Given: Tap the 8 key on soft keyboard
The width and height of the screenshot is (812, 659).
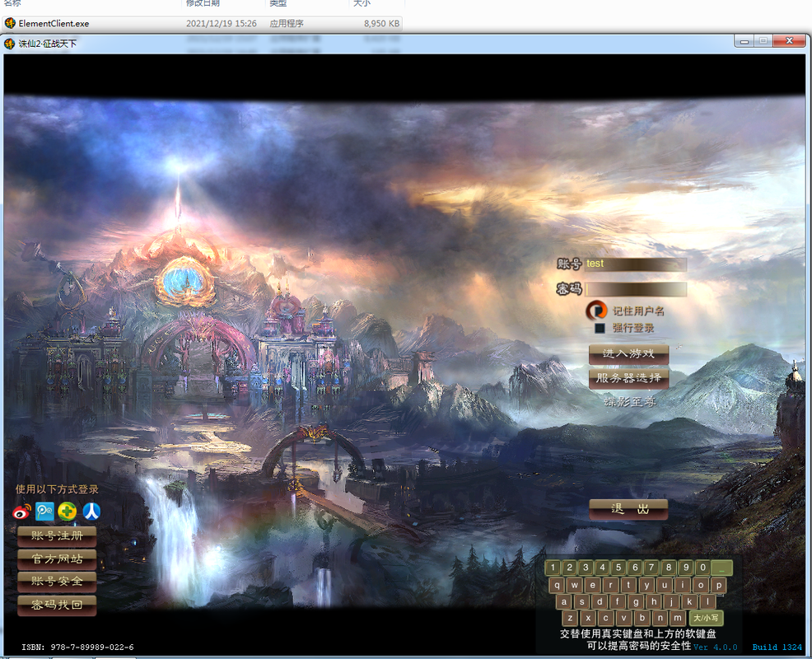Looking at the screenshot, I should 669,568.
